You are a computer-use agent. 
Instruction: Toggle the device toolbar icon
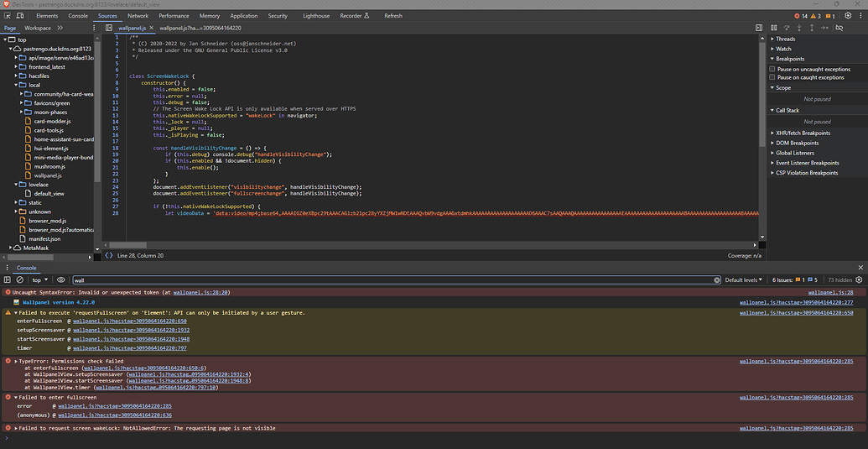pos(22,16)
